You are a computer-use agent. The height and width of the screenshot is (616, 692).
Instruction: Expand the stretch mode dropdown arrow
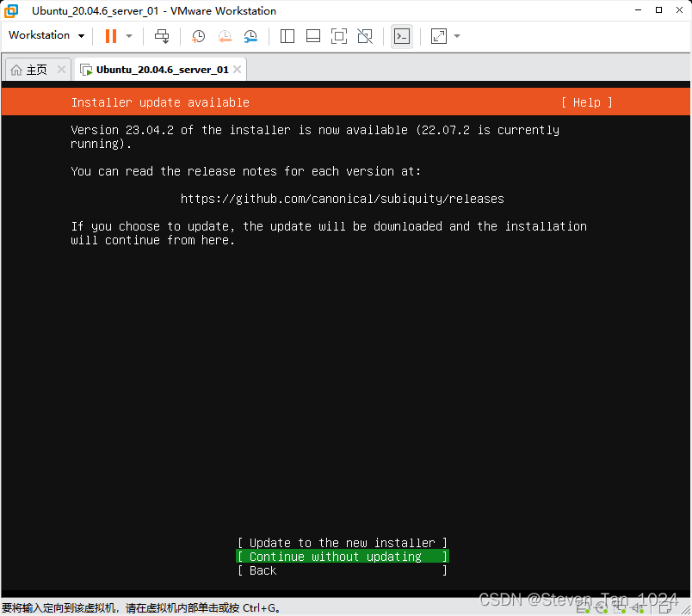point(457,36)
